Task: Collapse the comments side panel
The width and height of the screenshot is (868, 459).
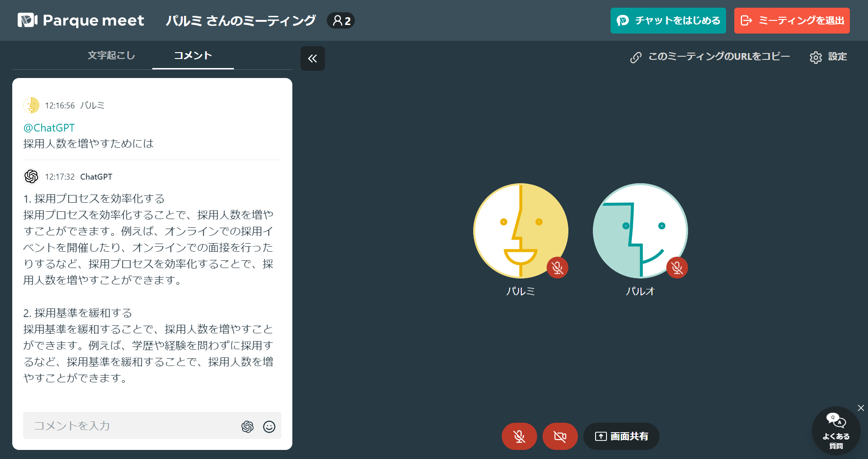Action: (x=312, y=59)
